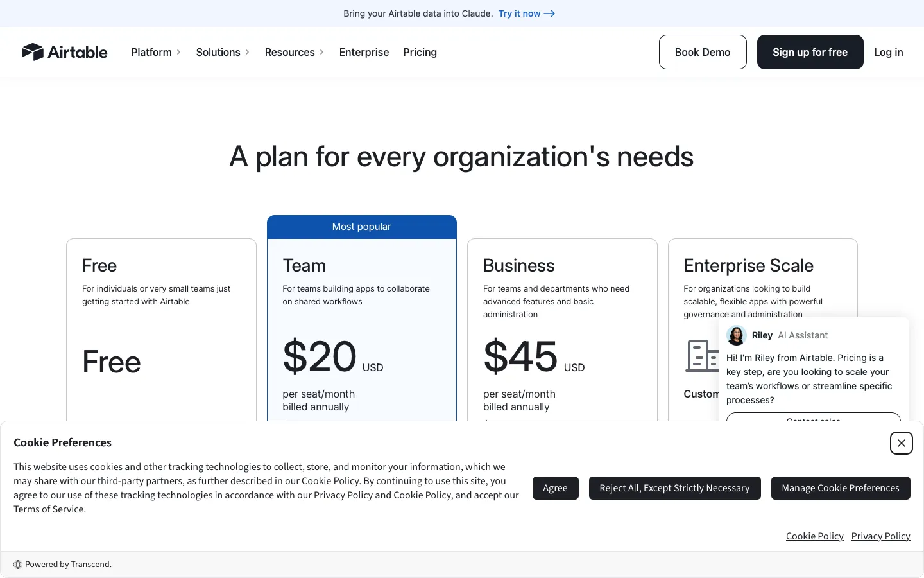Open the Privacy Policy link

880,536
